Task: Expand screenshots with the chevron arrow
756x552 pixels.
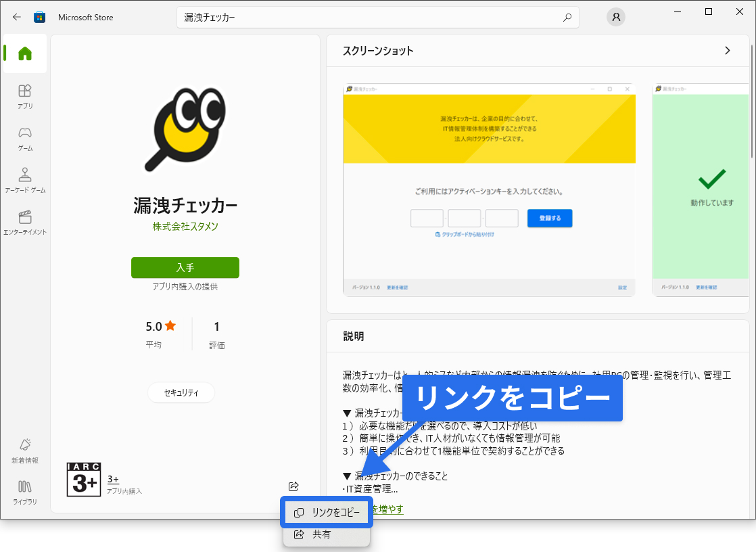Action: [728, 51]
